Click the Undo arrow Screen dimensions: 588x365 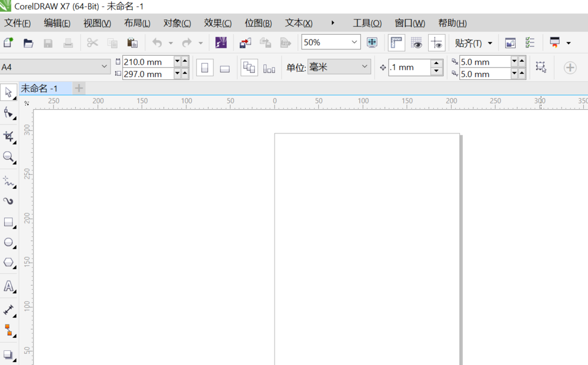pyautogui.click(x=157, y=43)
